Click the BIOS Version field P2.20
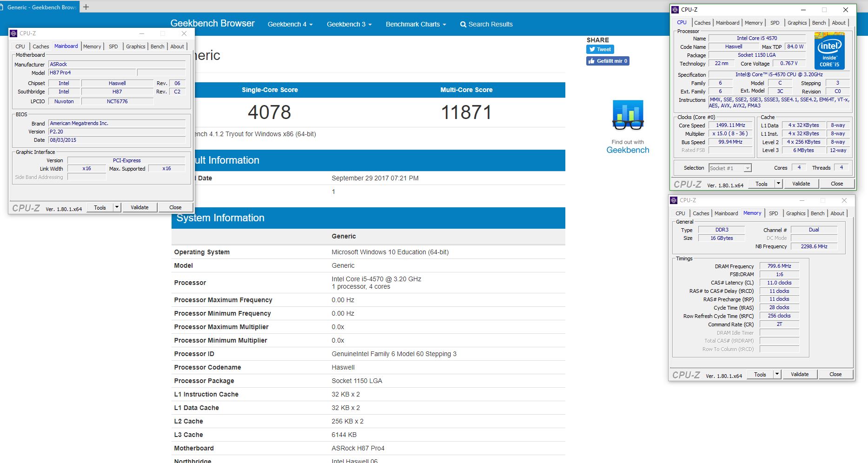The image size is (868, 463). [117, 132]
